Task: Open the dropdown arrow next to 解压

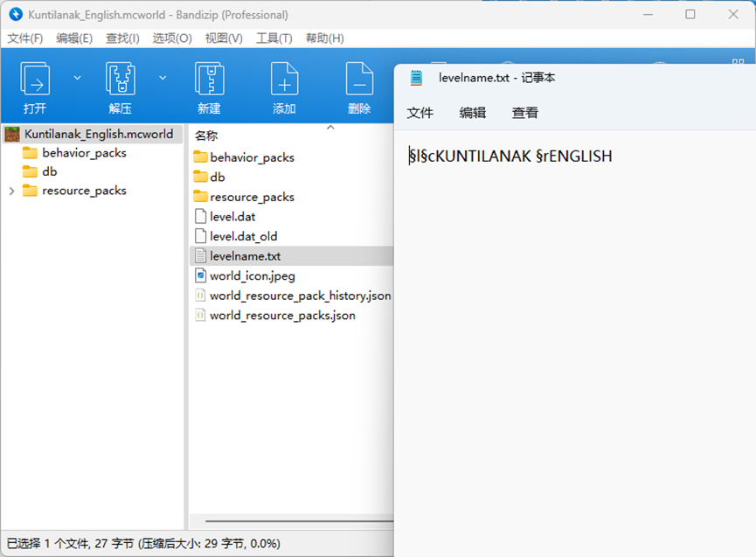Action: pyautogui.click(x=163, y=78)
